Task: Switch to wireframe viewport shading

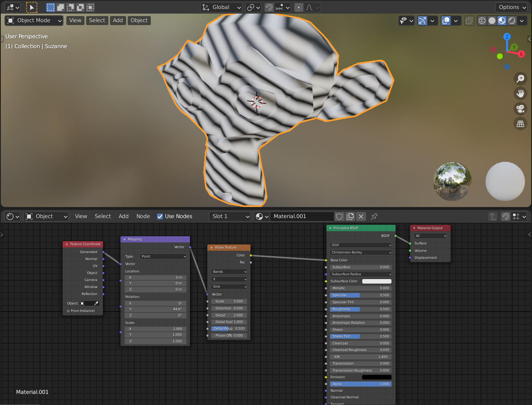Action: coord(482,21)
